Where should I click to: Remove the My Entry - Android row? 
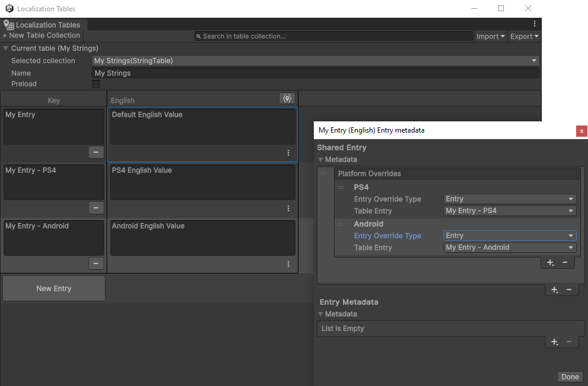coord(96,263)
